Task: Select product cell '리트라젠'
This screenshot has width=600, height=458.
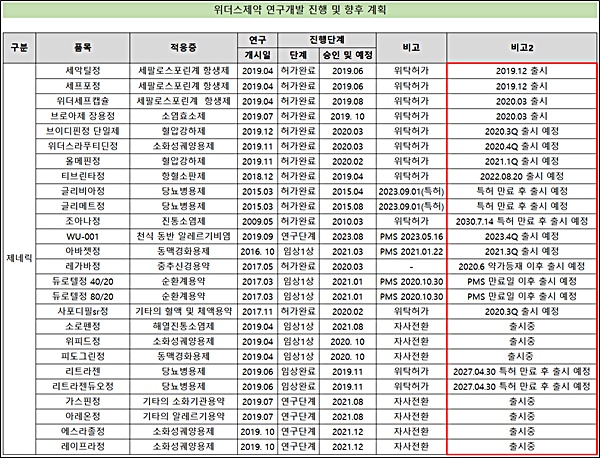Action: click(x=83, y=372)
